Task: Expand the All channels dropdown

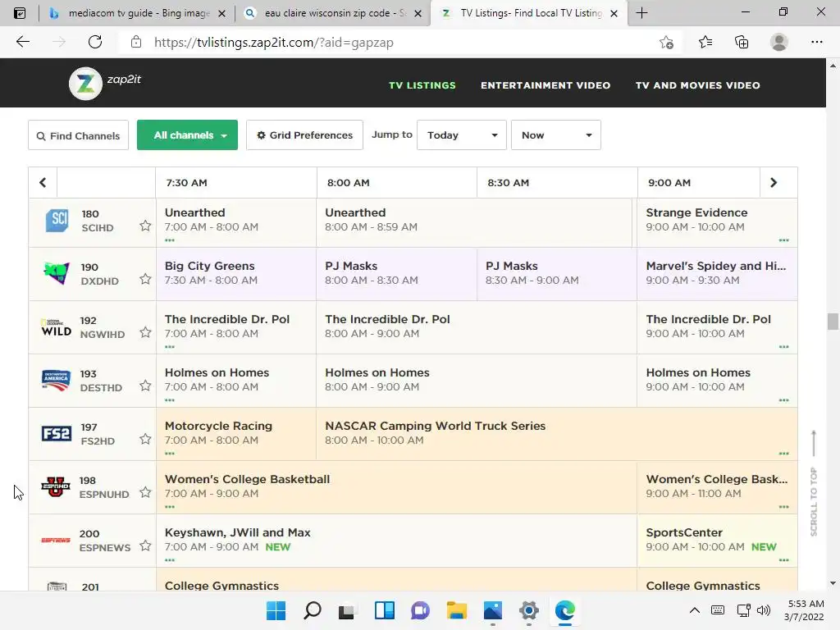Action: 188,135
